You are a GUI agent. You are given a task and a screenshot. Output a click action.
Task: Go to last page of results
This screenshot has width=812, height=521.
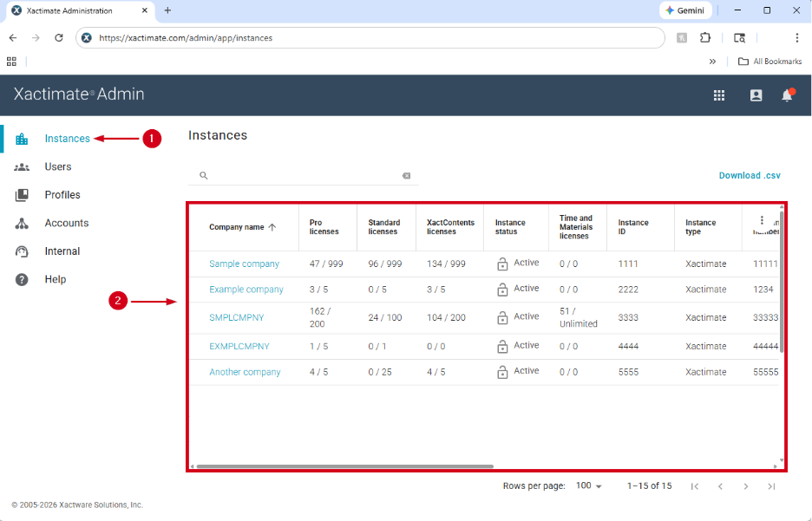pos(771,486)
